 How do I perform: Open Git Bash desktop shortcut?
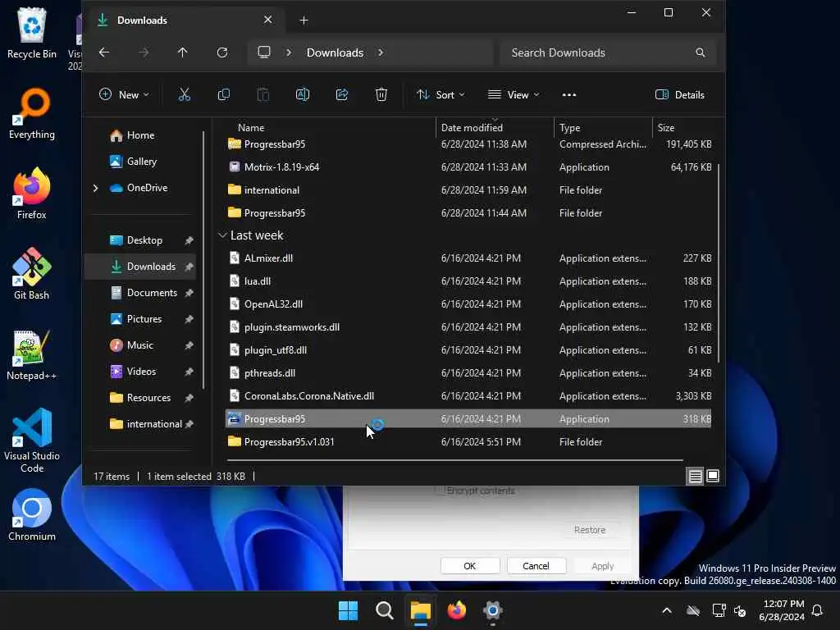32,274
